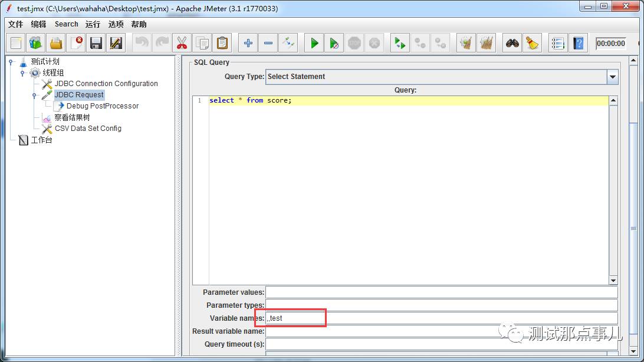Select the 线程组 tree node

click(54, 73)
